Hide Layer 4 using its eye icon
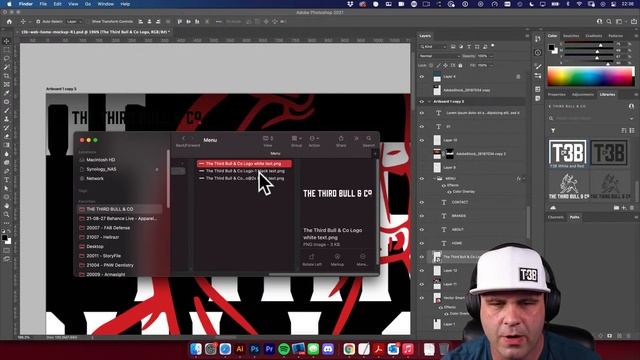This screenshot has height=360, width=640. pos(422,77)
